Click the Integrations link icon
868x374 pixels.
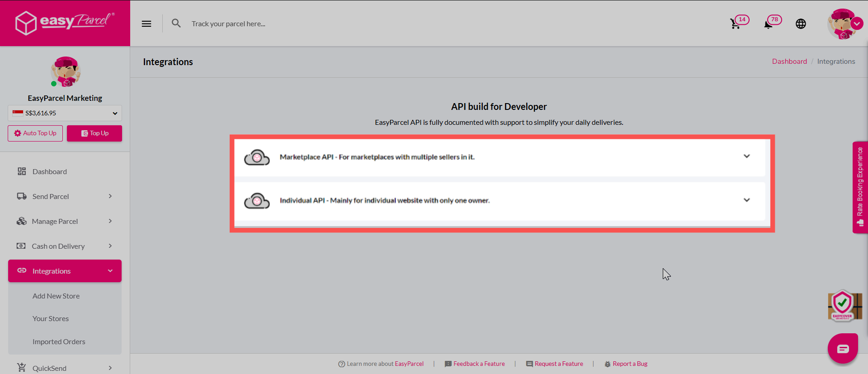(22, 270)
